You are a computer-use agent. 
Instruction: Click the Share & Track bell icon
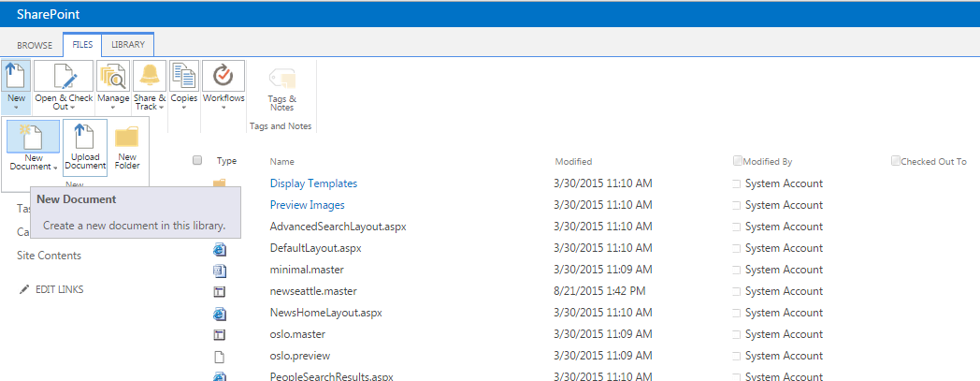[x=150, y=77]
